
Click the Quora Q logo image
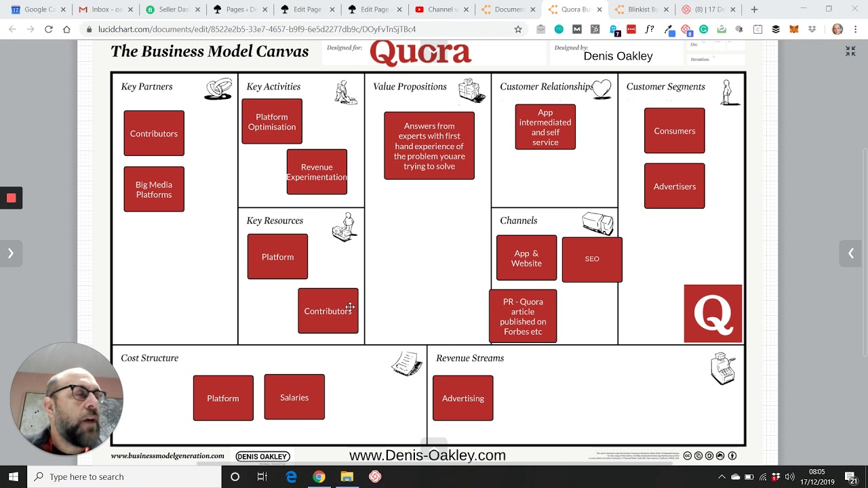coord(713,314)
